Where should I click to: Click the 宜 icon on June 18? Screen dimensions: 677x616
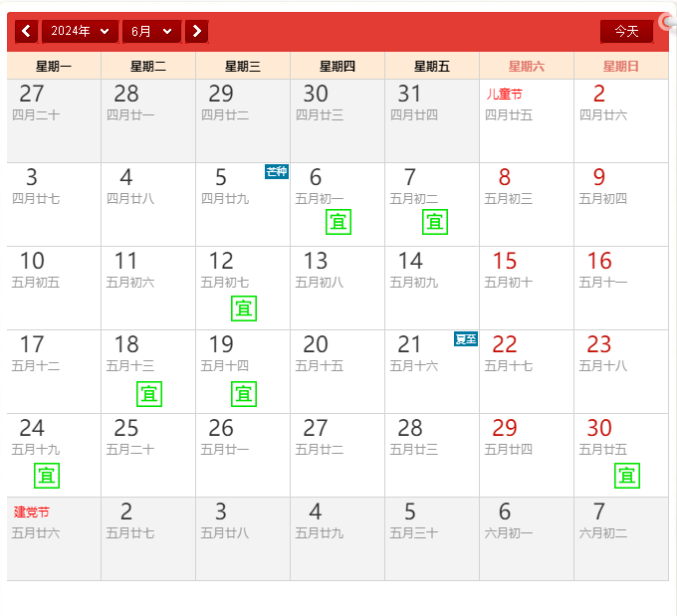[x=149, y=394]
